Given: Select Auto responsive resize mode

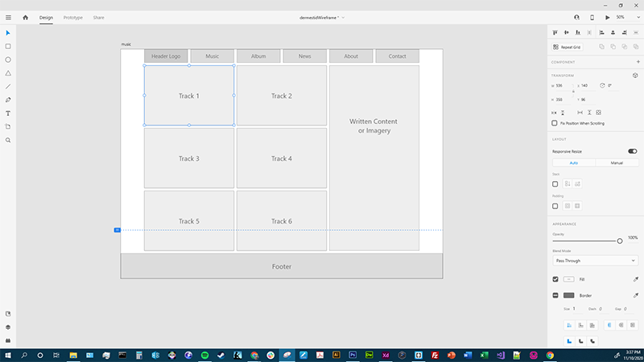Looking at the screenshot, I should click(x=574, y=163).
